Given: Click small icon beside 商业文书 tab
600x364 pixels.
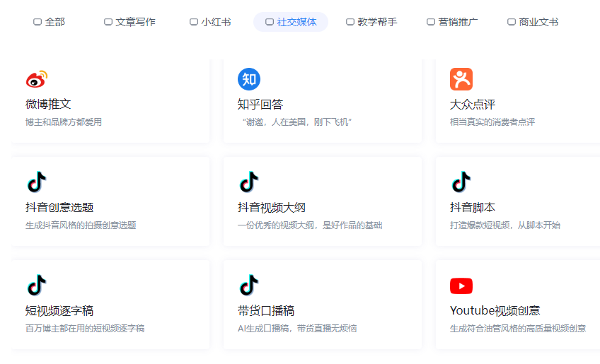Looking at the screenshot, I should [x=512, y=22].
